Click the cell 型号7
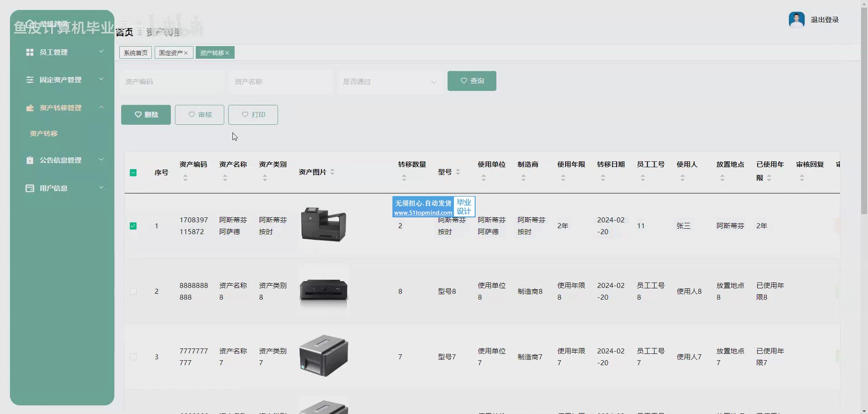The width and height of the screenshot is (868, 414). click(x=447, y=357)
